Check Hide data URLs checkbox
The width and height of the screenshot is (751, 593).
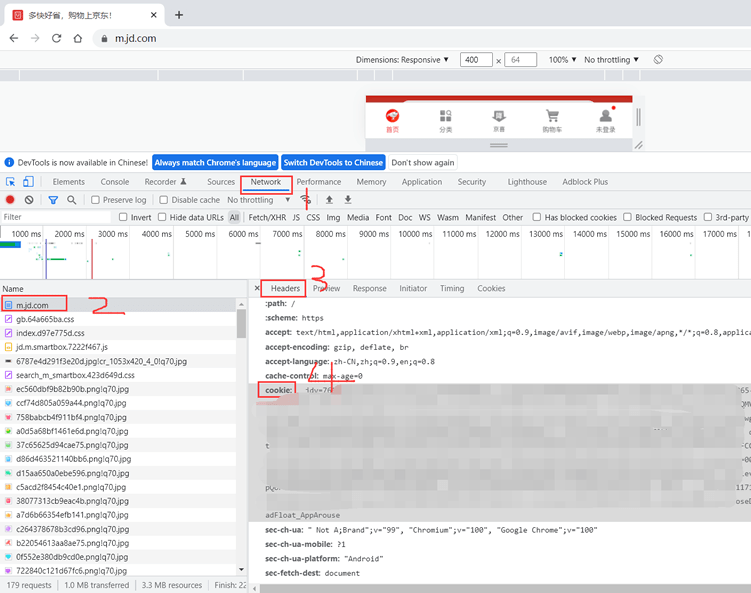click(x=162, y=217)
